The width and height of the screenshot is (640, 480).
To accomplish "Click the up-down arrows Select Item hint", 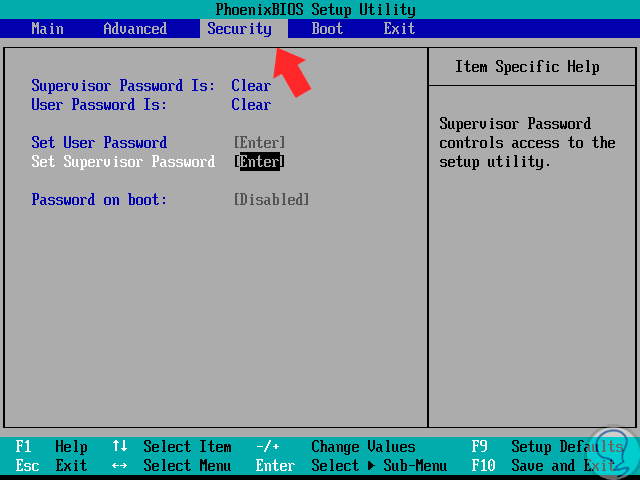I will point(172,447).
